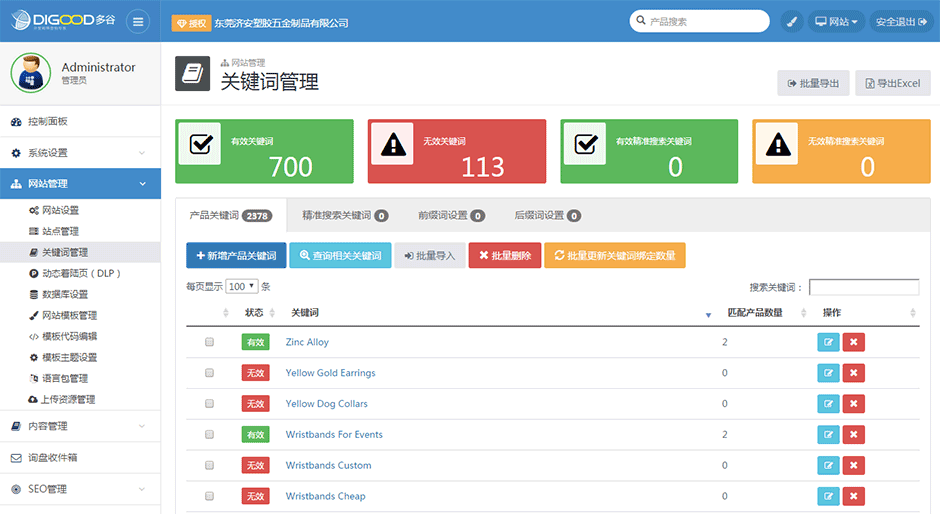Image resolution: width=940 pixels, height=514 pixels.
Task: Click the magnifier icon in product search
Action: click(x=641, y=20)
